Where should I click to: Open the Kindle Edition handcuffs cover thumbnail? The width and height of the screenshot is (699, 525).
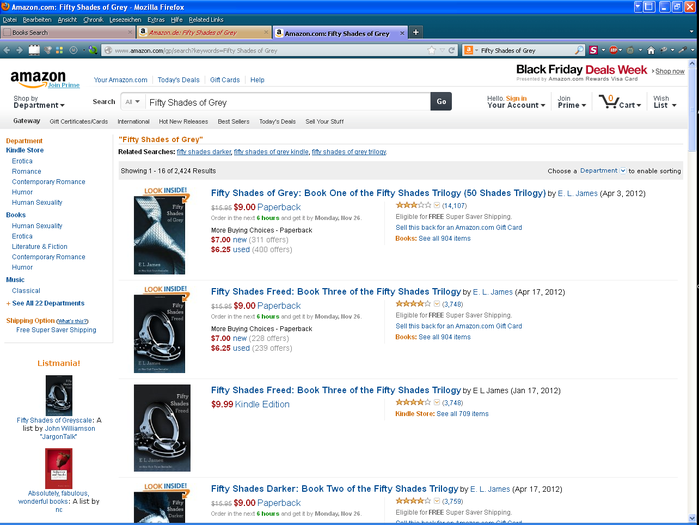coord(162,428)
